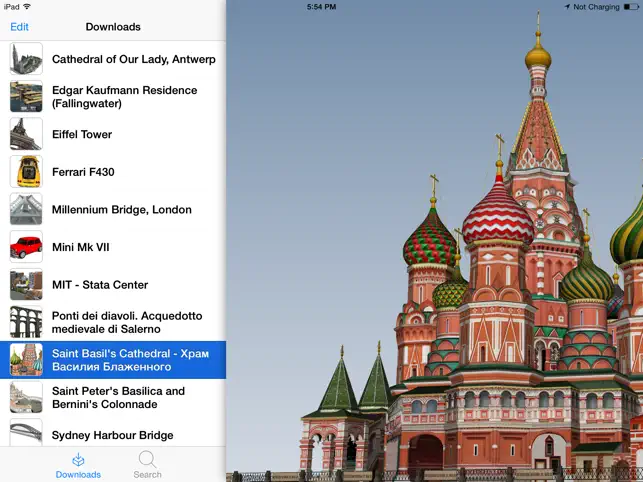Image resolution: width=643 pixels, height=482 pixels.
Task: Select highlighted Saint Basil's Cathedral row
Action: click(113, 360)
